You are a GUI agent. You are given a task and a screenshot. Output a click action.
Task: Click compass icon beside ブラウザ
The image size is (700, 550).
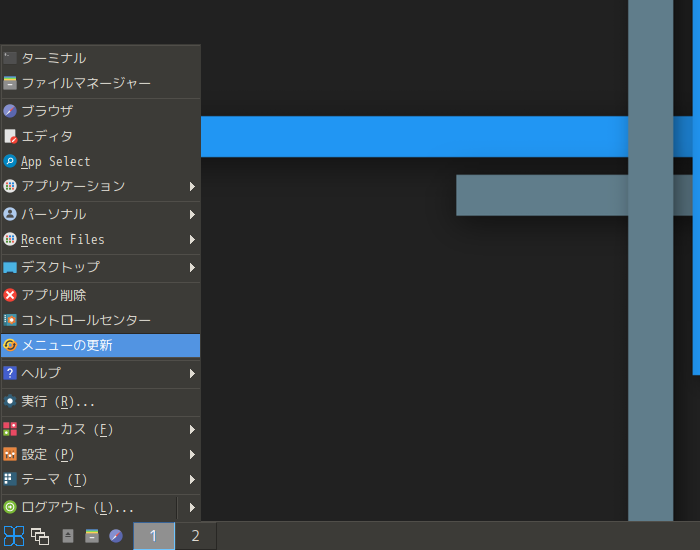pos(10,111)
